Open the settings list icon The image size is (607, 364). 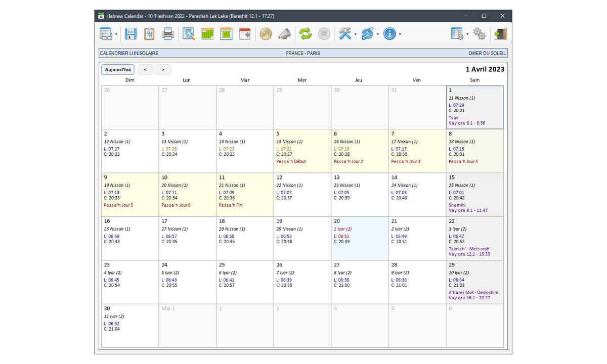457,34
